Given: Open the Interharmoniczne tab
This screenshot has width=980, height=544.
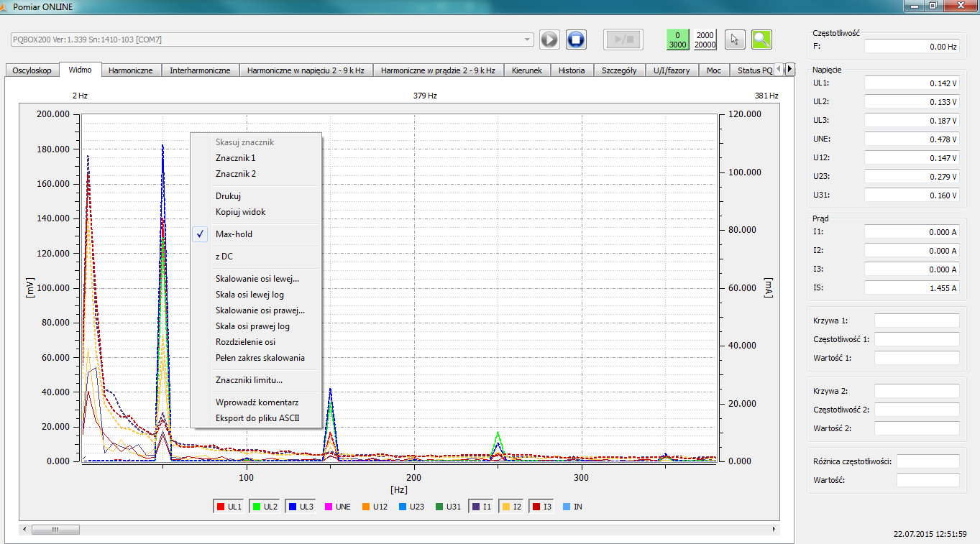Looking at the screenshot, I should 200,70.
